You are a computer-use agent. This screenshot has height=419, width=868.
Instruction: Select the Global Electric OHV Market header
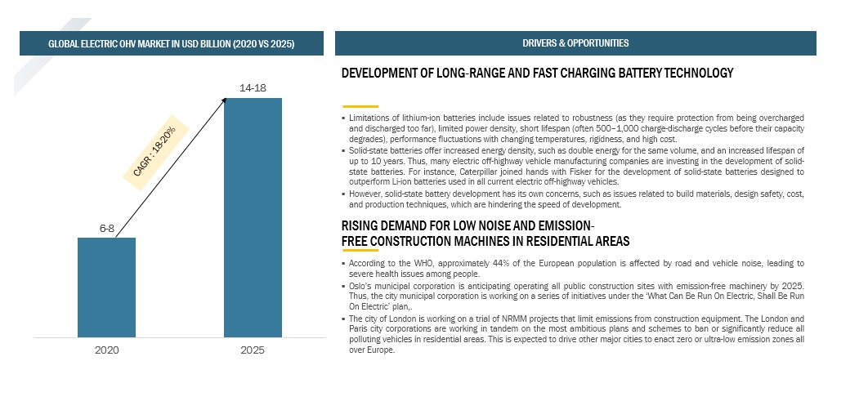[x=171, y=43]
